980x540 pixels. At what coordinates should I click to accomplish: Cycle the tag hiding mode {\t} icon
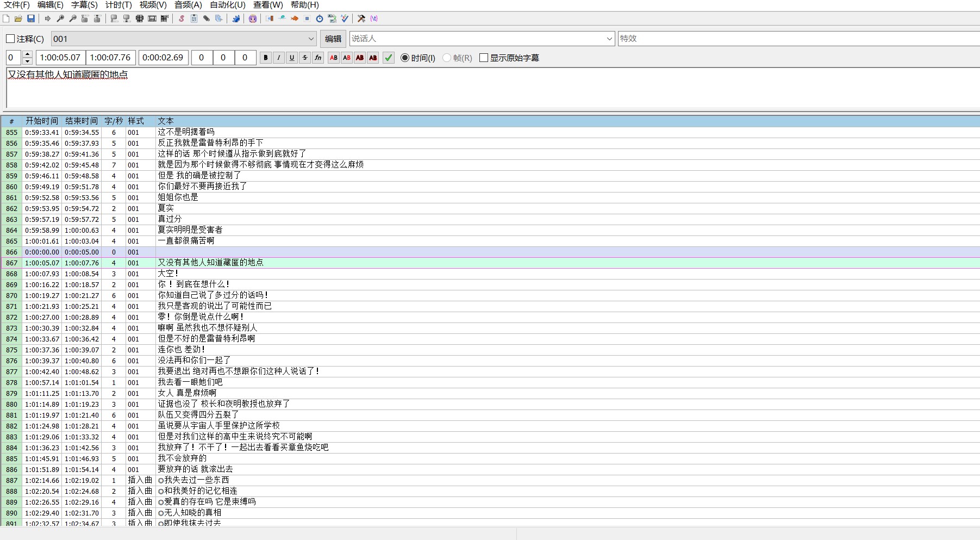click(374, 18)
